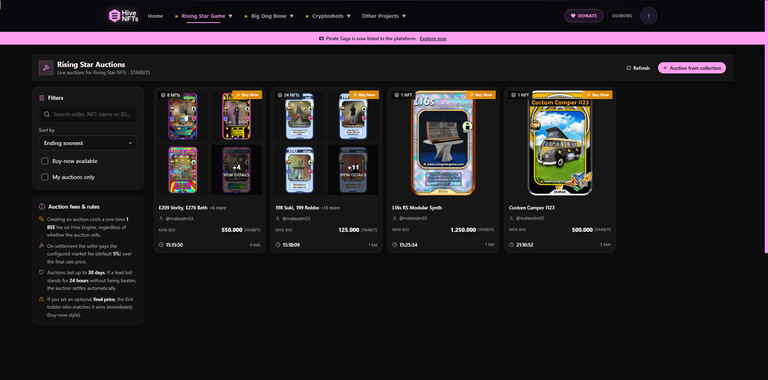
Task: Click the 125.000 STARBITS min bid value
Action: point(358,230)
